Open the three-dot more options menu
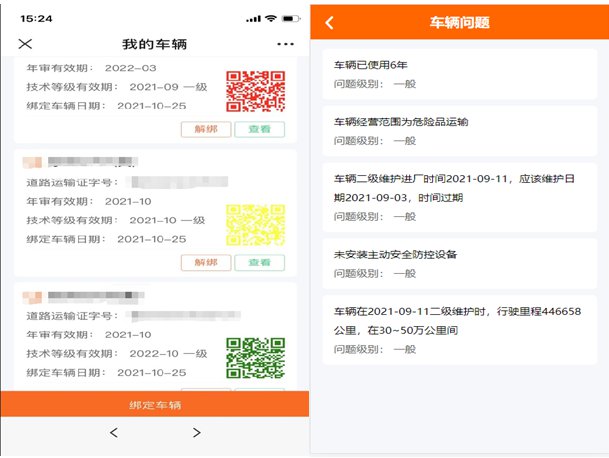The image size is (609, 458). [285, 44]
